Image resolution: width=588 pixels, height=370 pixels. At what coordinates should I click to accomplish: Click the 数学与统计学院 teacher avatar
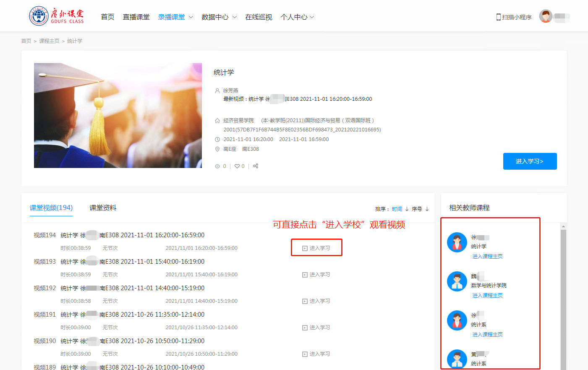[x=457, y=281]
